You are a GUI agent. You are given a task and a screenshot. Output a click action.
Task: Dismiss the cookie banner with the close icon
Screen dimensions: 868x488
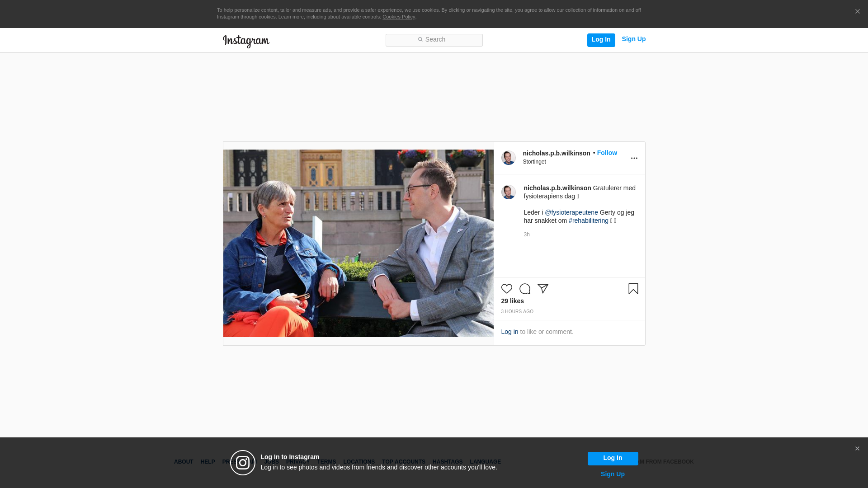coord(857,12)
